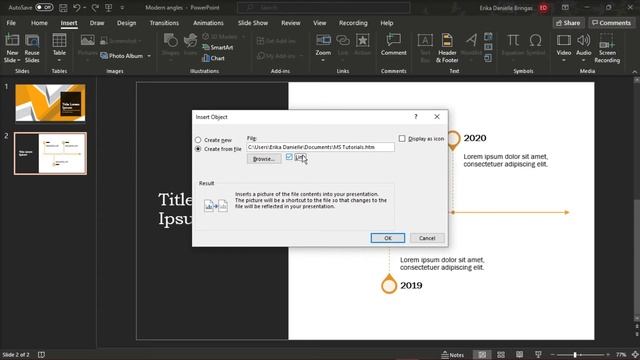Select slide 1 thumbnail
The width and height of the screenshot is (640, 360).
pos(50,103)
